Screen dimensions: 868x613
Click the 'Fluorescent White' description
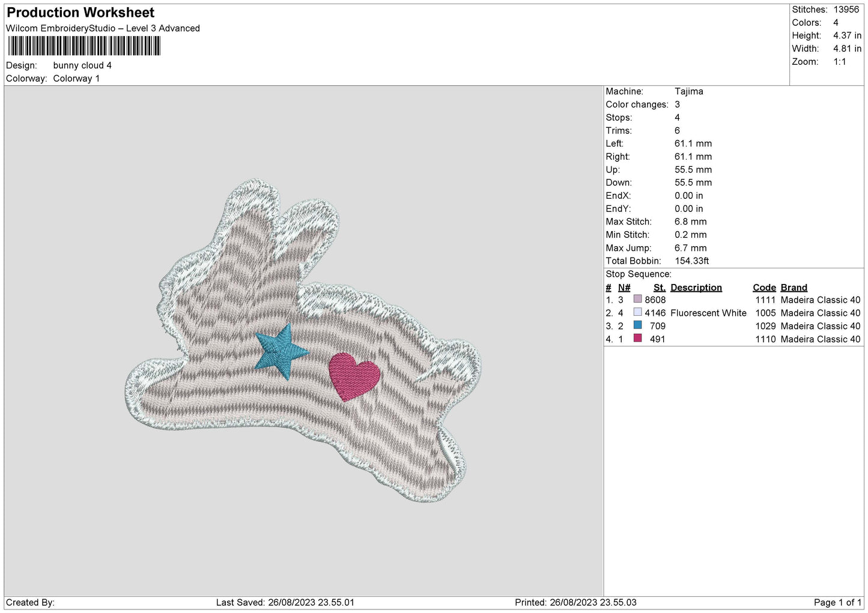click(x=708, y=313)
